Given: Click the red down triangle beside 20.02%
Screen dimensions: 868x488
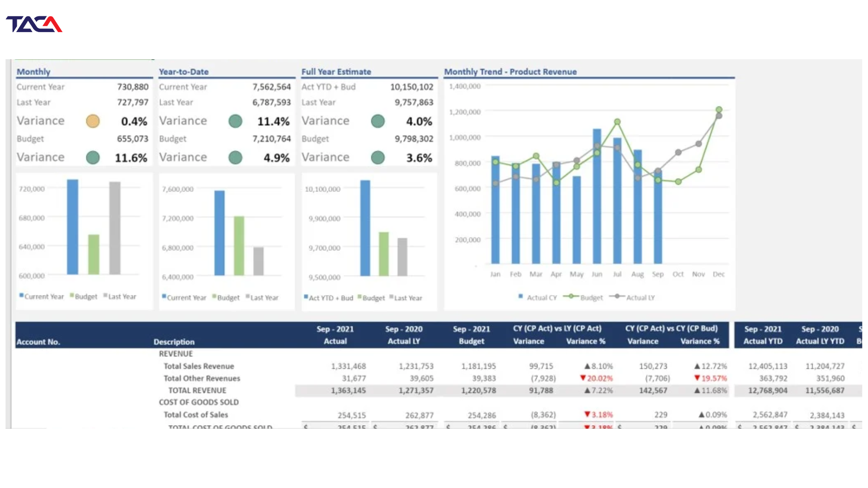Looking at the screenshot, I should 583,378.
